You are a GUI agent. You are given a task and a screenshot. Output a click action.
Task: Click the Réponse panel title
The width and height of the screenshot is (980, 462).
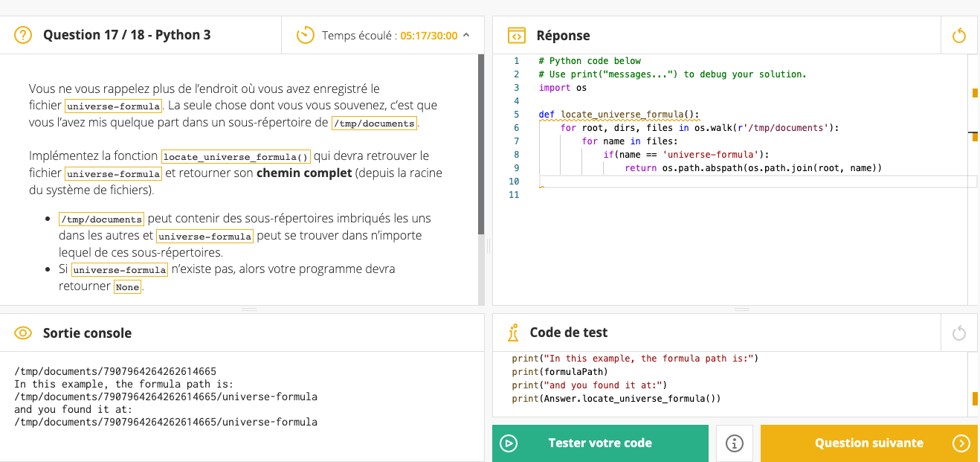[x=563, y=35]
